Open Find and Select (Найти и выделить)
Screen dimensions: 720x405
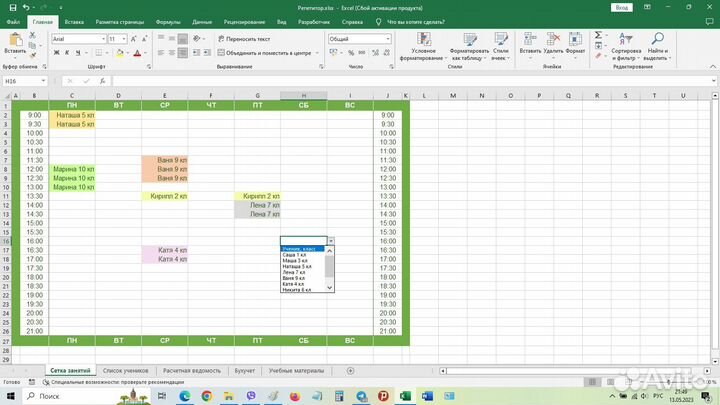[657, 46]
